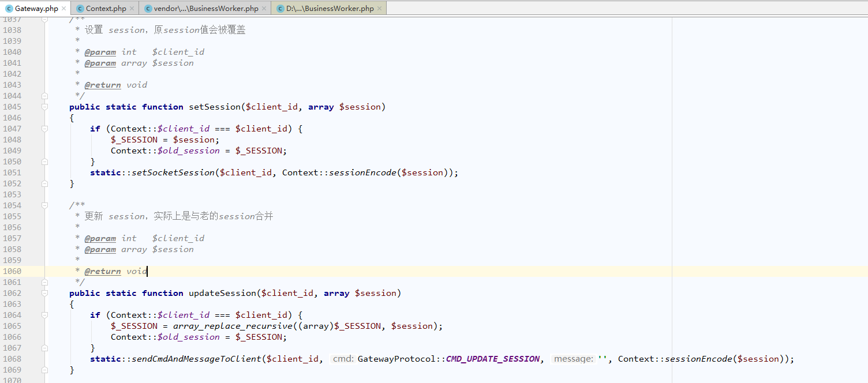
Task: Click '@param int' on line 1040
Action: pyautogui.click(x=111, y=52)
